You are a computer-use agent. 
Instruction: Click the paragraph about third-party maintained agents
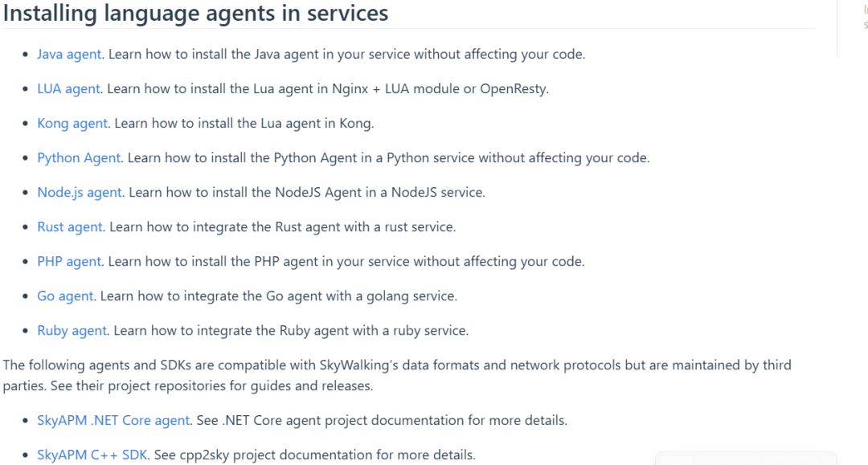pos(397,375)
